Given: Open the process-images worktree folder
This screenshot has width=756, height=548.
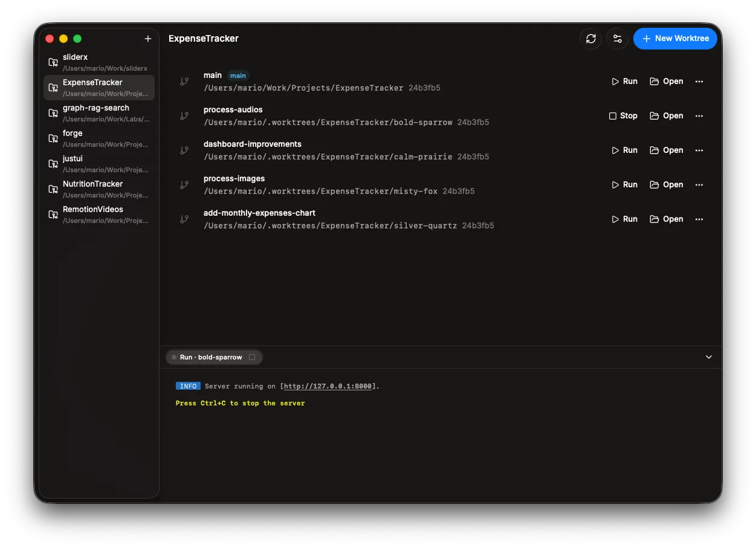Looking at the screenshot, I should point(667,185).
